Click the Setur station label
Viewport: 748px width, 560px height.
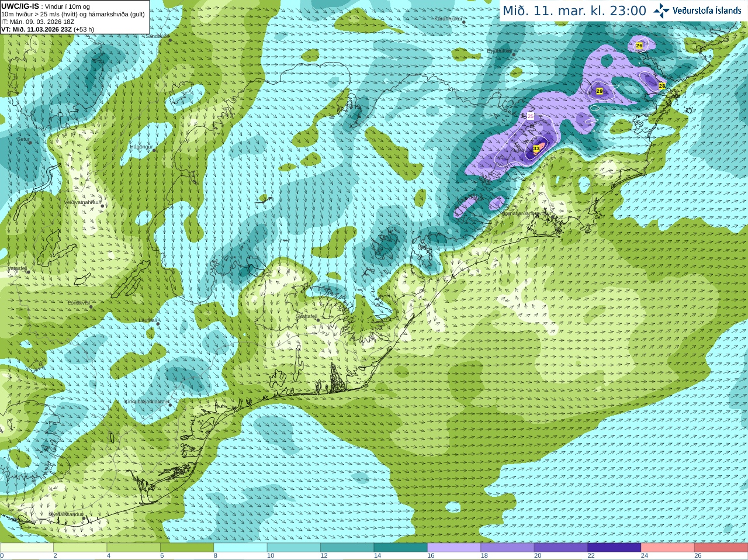[23, 139]
